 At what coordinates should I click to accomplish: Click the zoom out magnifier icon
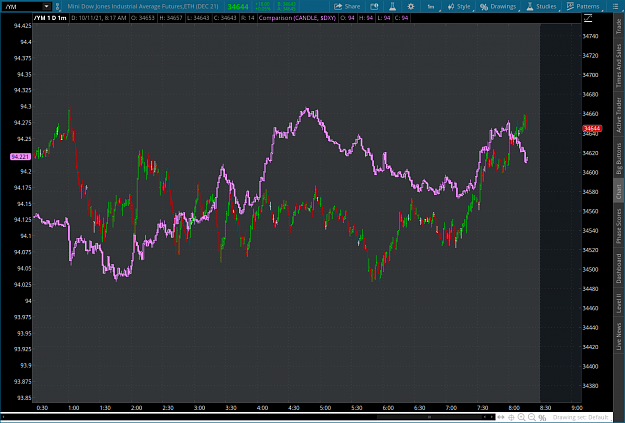[531, 417]
